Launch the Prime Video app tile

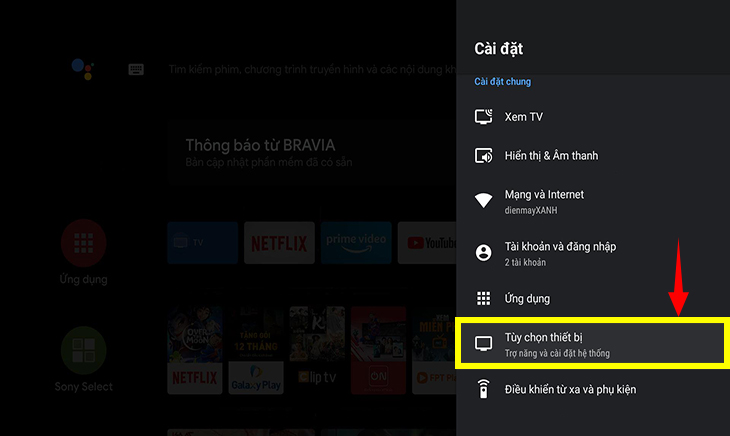click(357, 243)
